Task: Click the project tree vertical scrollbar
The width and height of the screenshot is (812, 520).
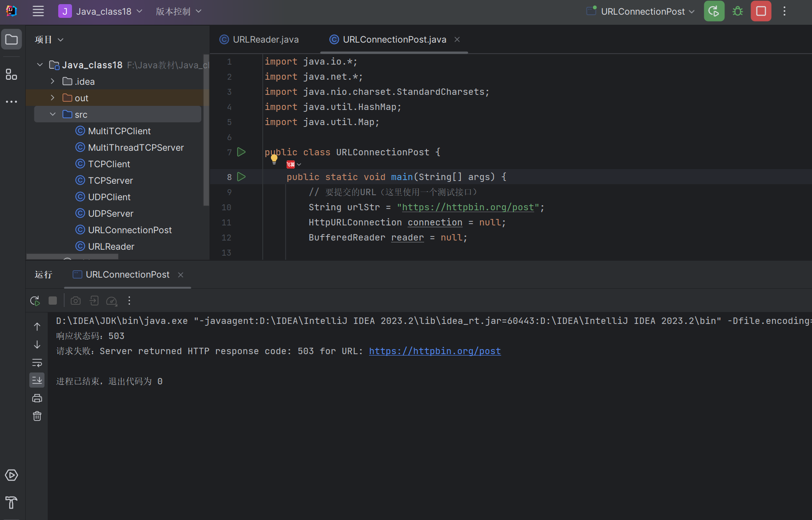Action: click(206, 131)
